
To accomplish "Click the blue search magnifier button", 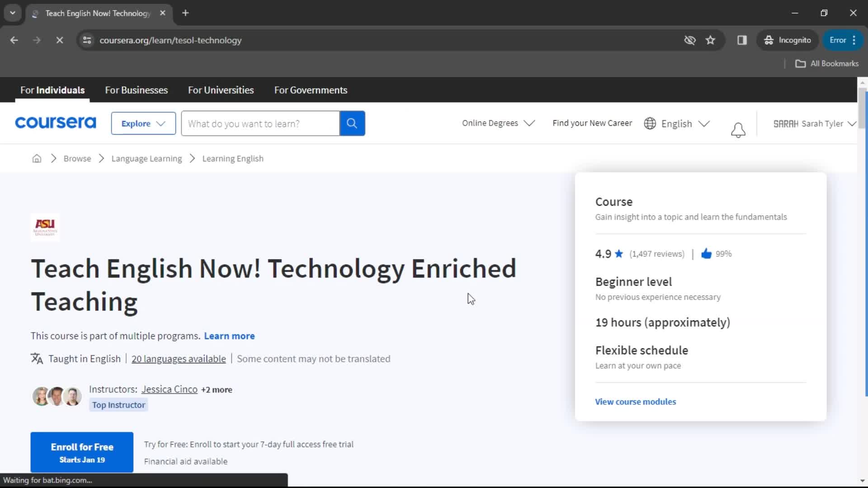I will tap(352, 123).
